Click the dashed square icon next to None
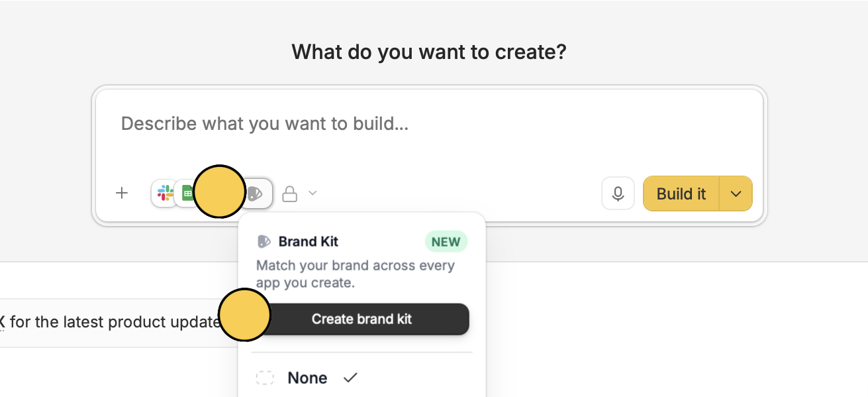Screen dimensions: 868x397 [x=265, y=378]
